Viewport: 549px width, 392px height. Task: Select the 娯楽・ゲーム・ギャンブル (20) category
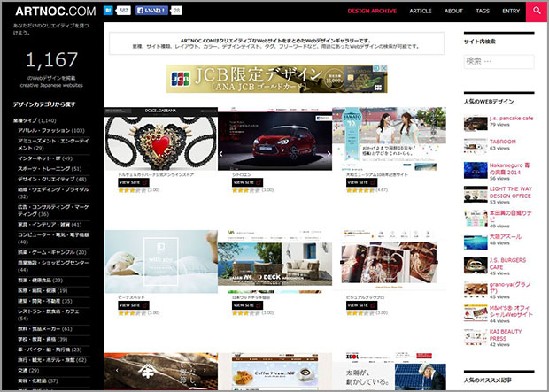click(x=52, y=252)
